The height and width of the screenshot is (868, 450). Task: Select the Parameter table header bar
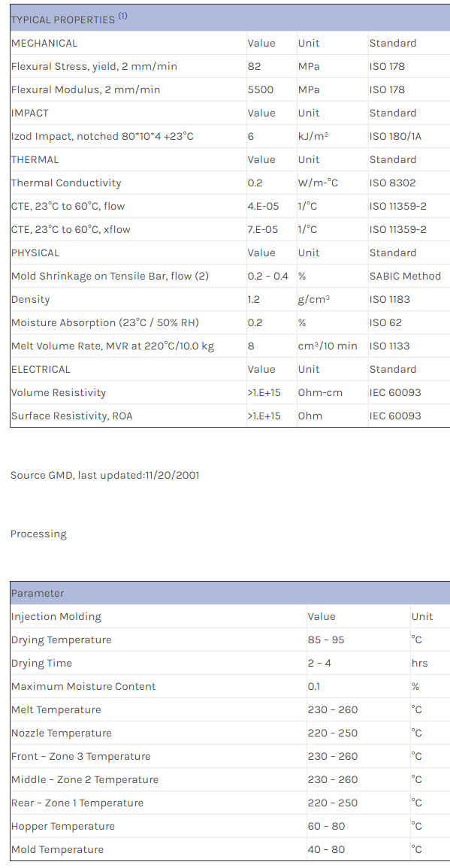tap(230, 593)
